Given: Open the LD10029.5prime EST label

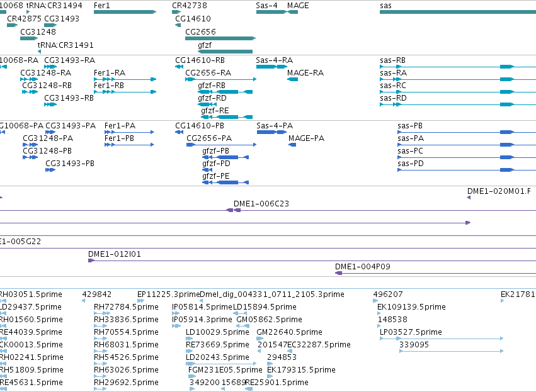Looking at the screenshot, I should click(x=217, y=332).
